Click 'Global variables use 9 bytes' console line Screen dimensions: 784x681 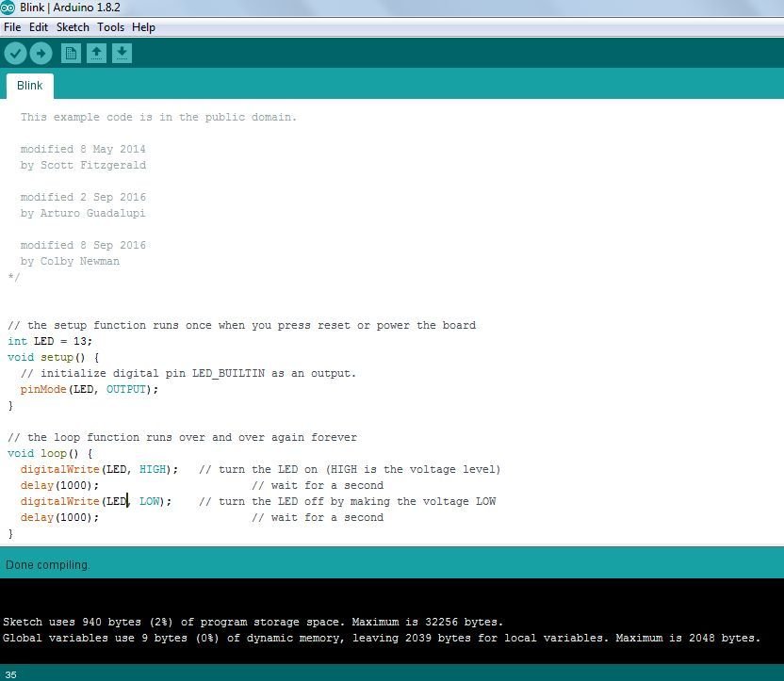coord(382,638)
